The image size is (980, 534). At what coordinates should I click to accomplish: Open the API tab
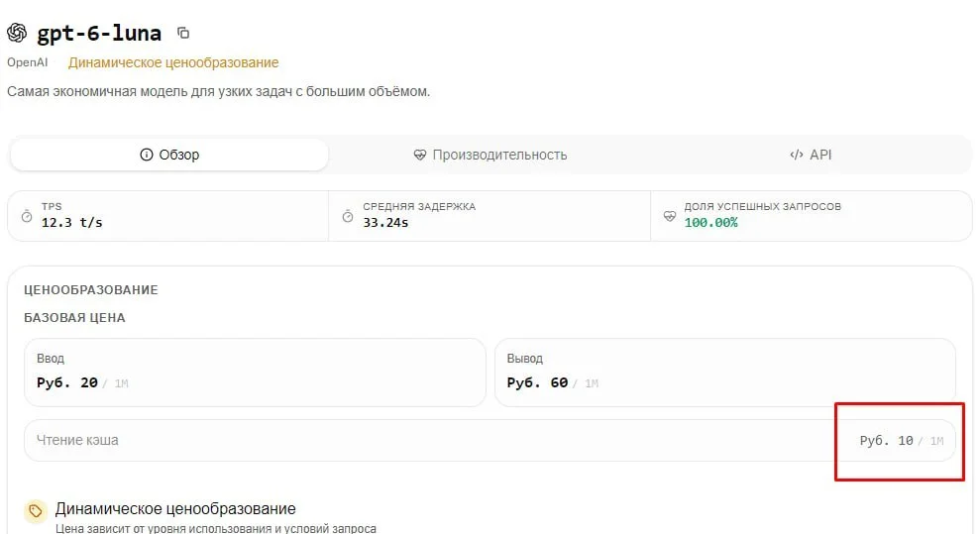tap(811, 155)
